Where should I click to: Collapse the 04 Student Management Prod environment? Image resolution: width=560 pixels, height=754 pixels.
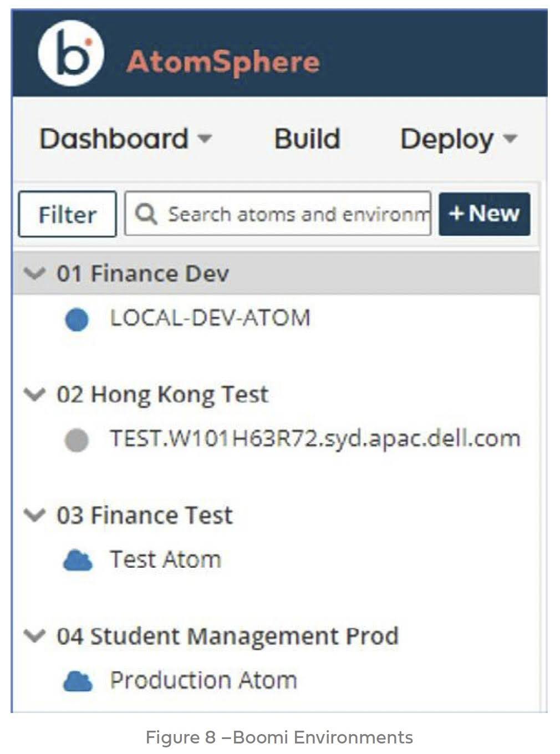click(x=34, y=635)
